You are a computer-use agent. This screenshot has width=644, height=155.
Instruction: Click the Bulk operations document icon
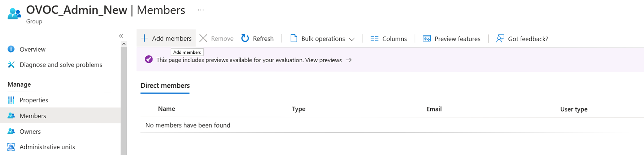[x=294, y=38]
